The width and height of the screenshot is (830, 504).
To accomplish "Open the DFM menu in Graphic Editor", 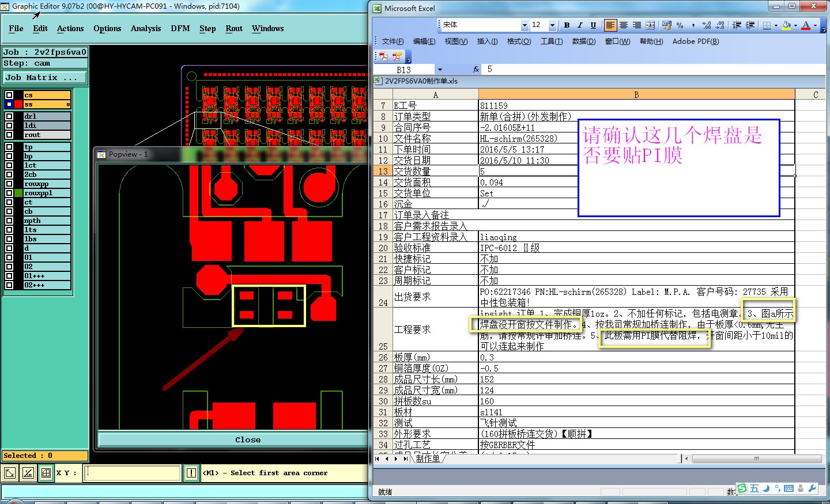I will click(180, 28).
